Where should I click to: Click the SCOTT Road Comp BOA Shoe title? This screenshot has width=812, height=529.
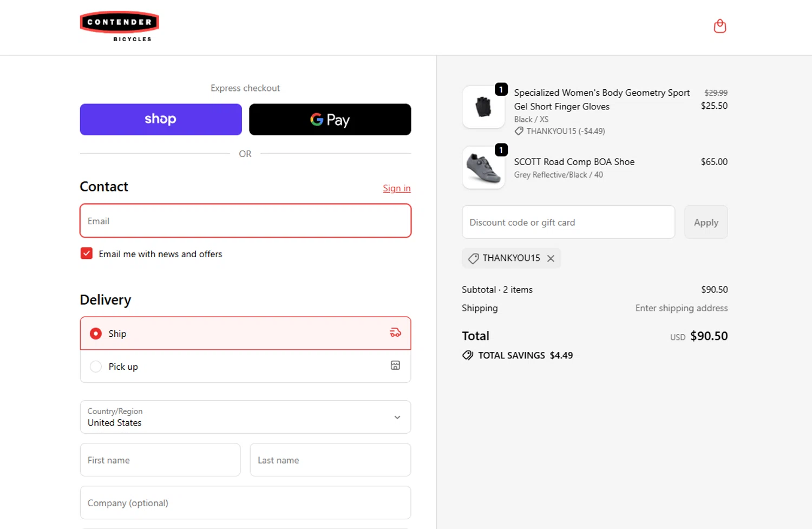tap(574, 162)
